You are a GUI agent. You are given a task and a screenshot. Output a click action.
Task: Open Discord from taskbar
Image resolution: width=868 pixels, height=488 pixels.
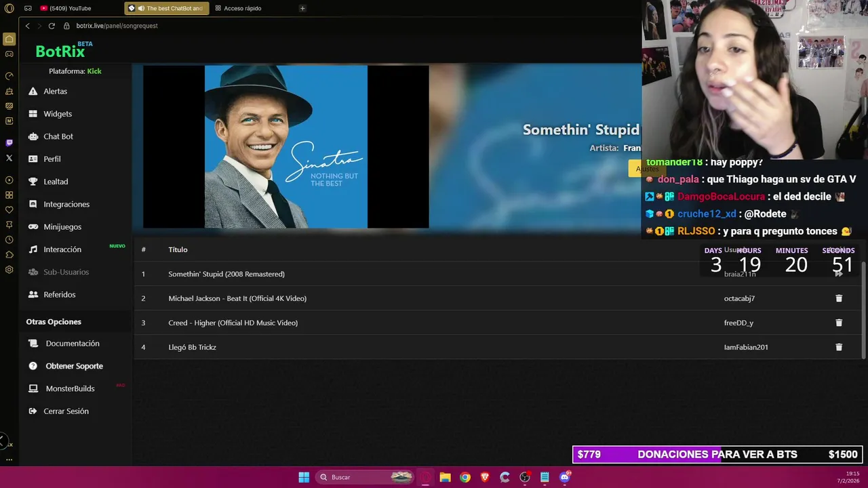pos(565,477)
